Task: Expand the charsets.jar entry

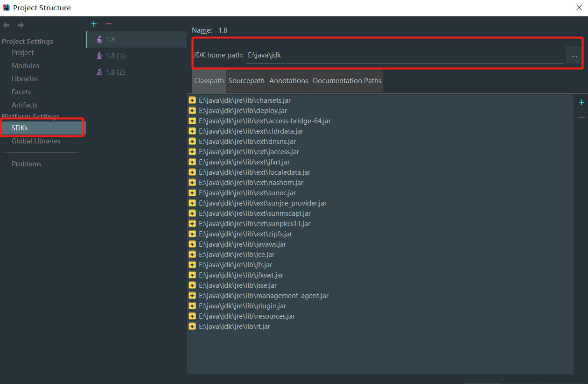Action: 192,100
